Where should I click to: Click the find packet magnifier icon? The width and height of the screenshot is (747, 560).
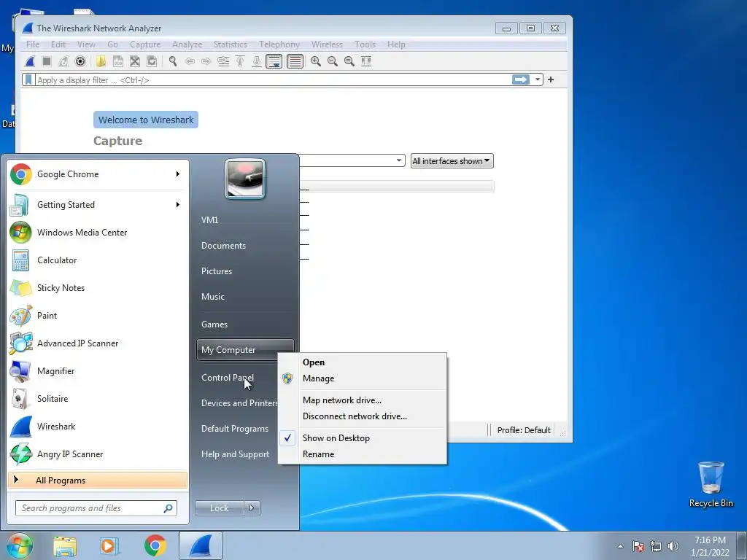[172, 61]
